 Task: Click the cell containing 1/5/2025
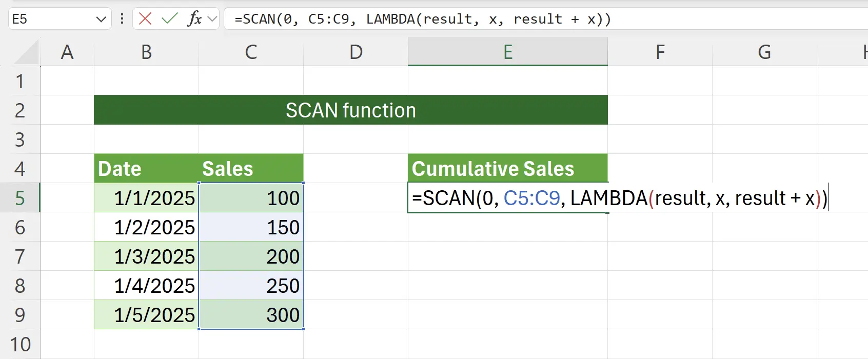(x=146, y=315)
